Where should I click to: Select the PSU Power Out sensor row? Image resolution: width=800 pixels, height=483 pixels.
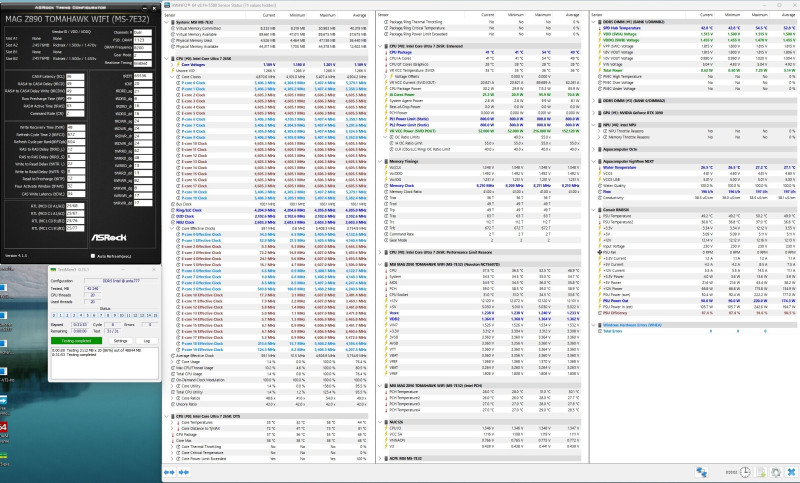tap(695, 300)
